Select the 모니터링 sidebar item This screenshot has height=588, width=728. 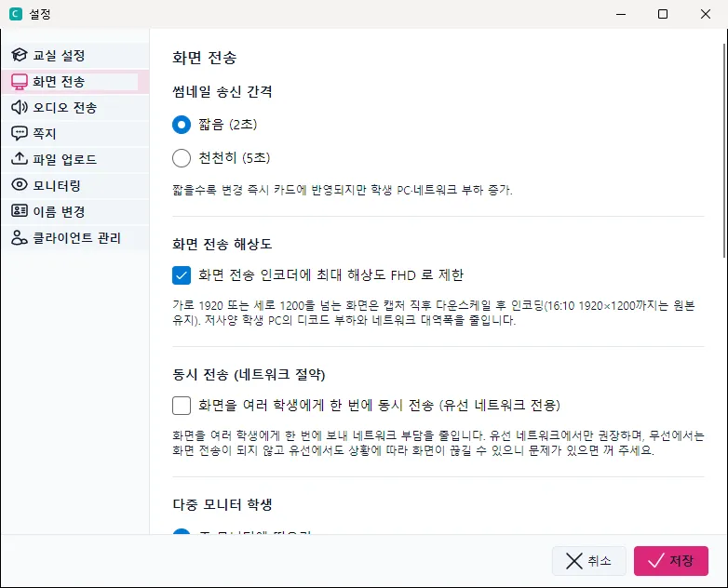click(x=74, y=186)
